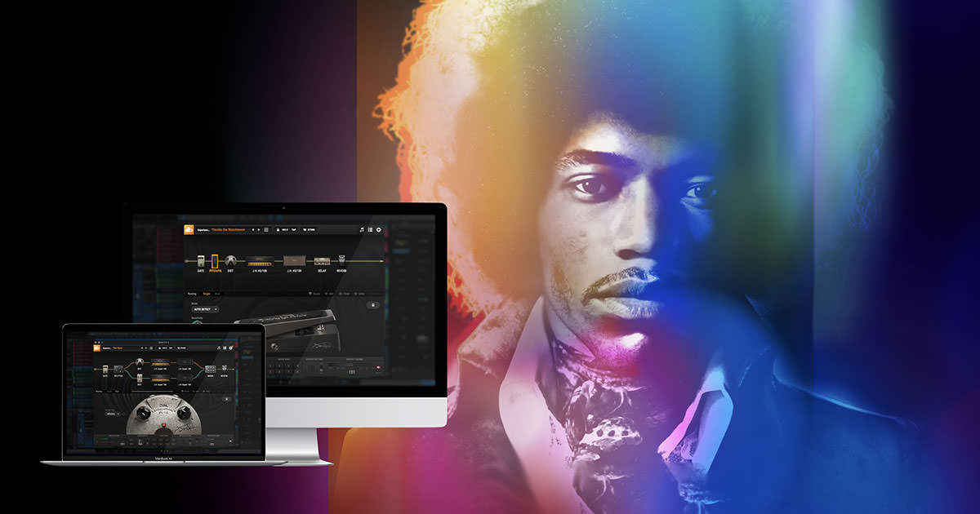Viewport: 980px width, 514px height.
Task: Click the STORE button on the desktop monitor
Action: point(309,230)
